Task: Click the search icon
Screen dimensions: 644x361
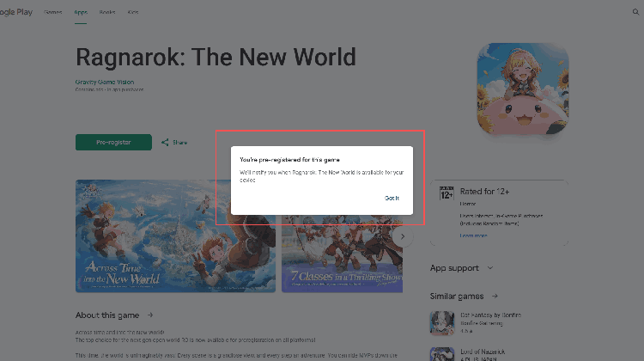Action: [635, 12]
